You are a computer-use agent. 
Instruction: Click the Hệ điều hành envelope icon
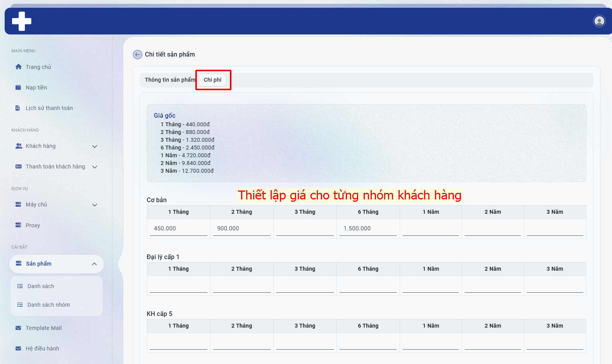(x=18, y=349)
